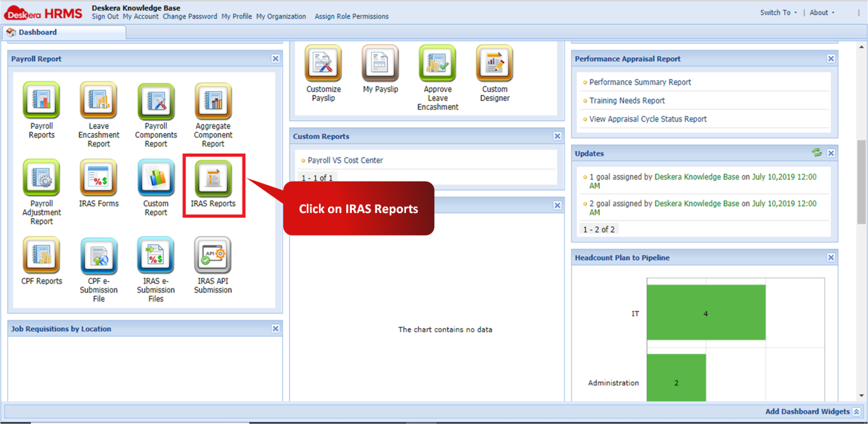This screenshot has width=868, height=424.
Task: Click the Customize Payslip icon
Action: (x=323, y=63)
